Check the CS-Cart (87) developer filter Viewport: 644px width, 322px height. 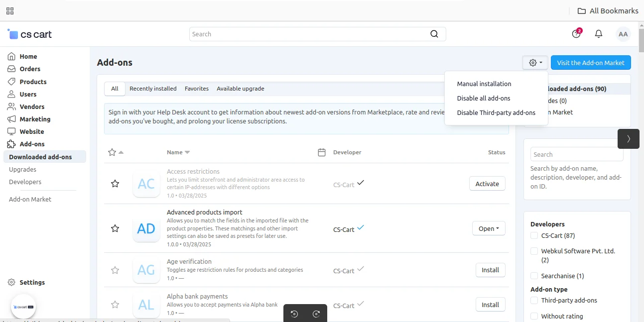[x=534, y=235]
